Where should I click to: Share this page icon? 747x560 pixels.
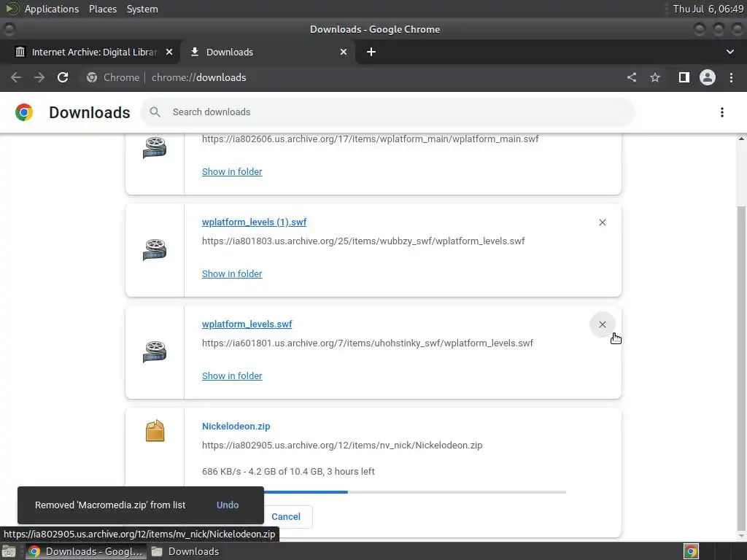click(x=632, y=77)
